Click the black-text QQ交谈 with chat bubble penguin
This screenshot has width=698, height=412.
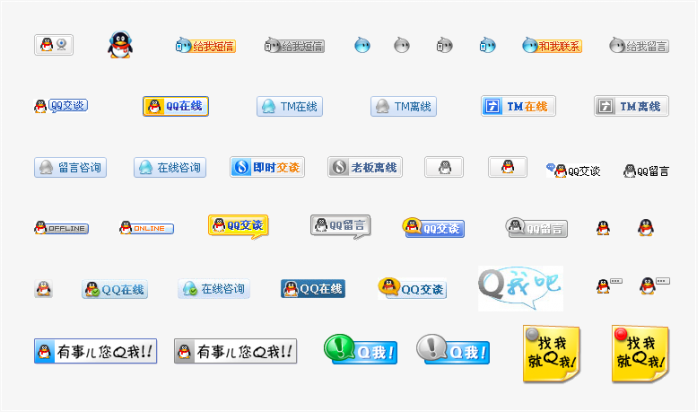(573, 171)
